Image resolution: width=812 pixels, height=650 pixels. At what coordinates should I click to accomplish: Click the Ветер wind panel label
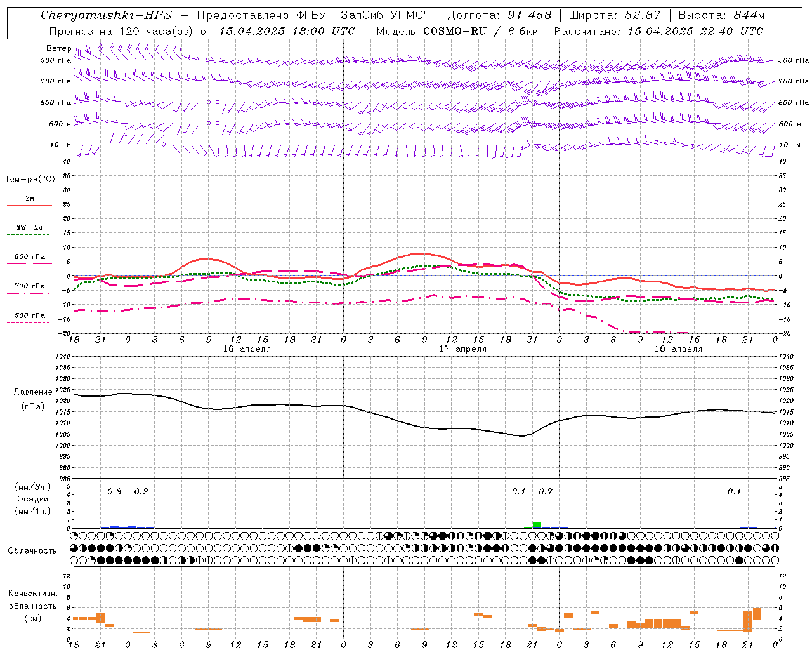58,48
